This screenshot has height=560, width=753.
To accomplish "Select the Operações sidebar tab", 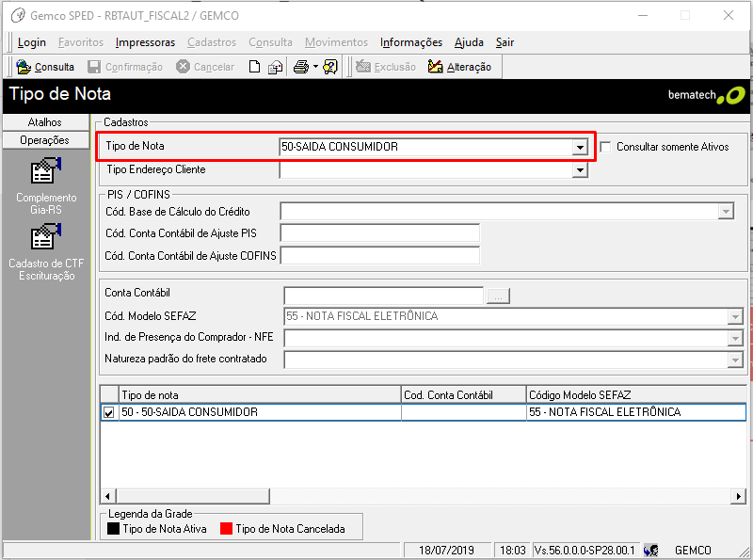I will (45, 140).
